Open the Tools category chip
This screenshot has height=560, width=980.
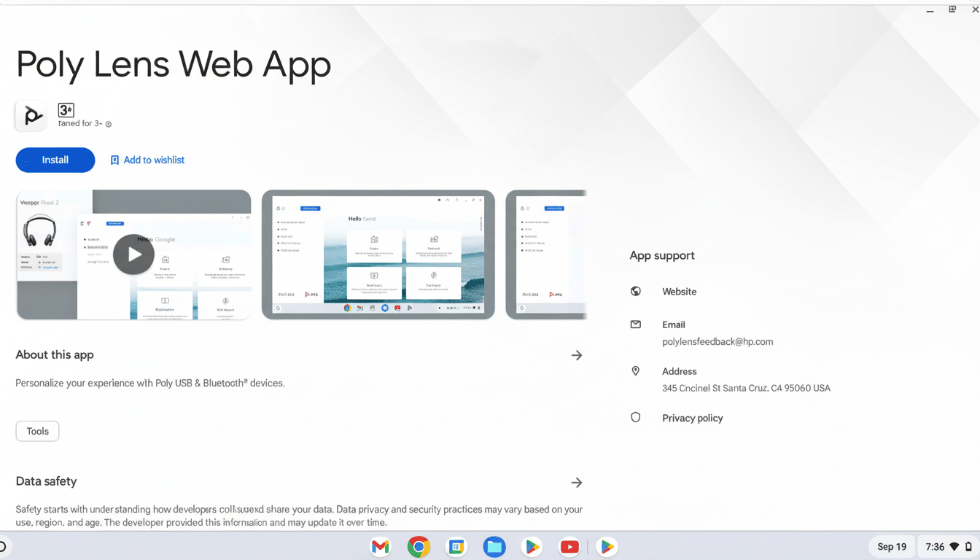tap(37, 431)
